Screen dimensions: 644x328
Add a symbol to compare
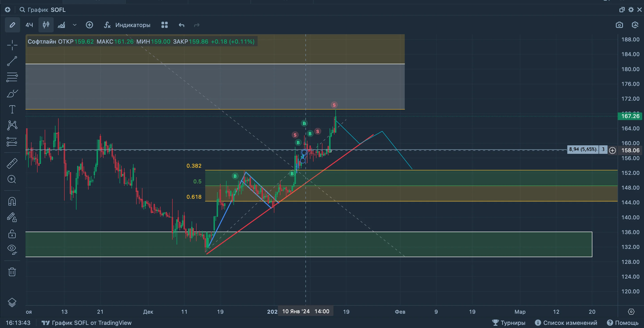click(89, 25)
